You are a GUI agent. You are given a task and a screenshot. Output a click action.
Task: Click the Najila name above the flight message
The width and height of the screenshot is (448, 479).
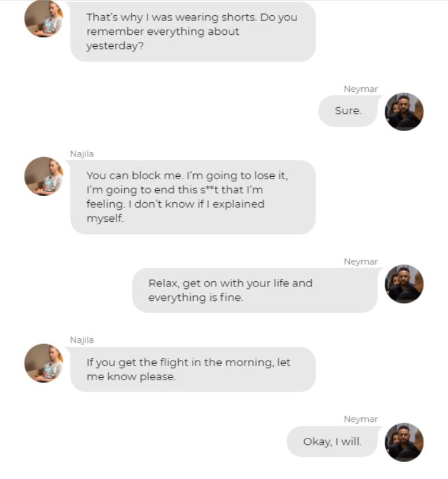pos(82,340)
